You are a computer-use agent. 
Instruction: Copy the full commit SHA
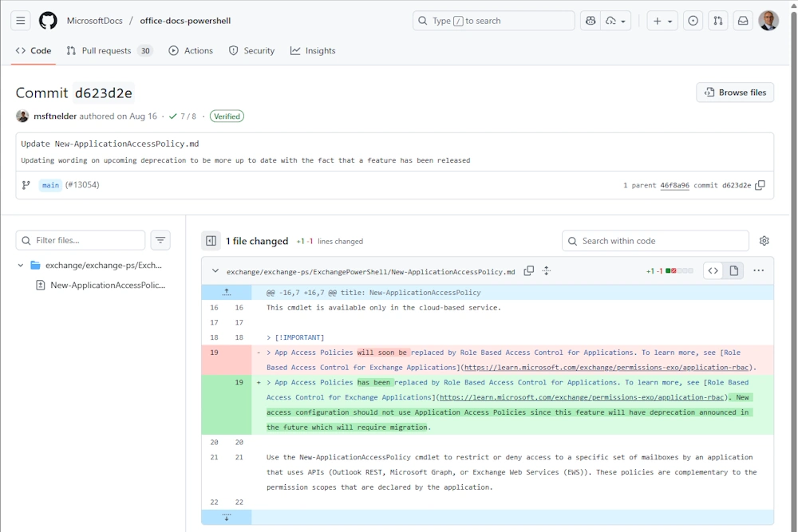[x=760, y=185]
